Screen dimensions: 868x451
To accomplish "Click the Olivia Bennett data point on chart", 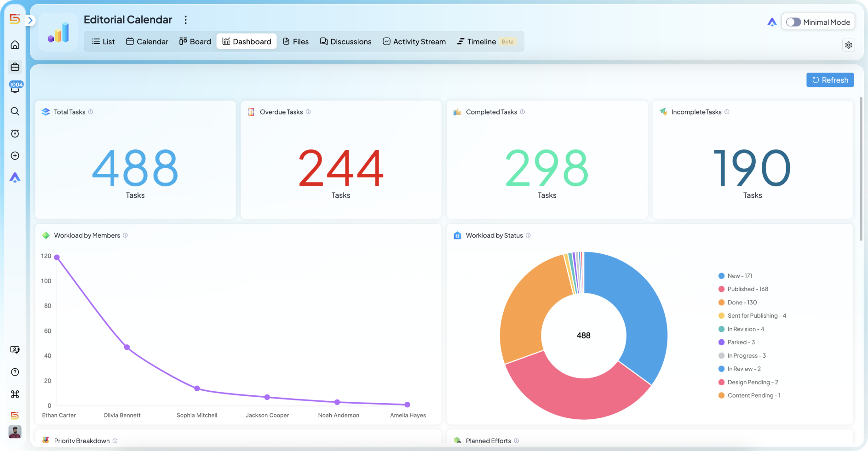I will coord(127,347).
